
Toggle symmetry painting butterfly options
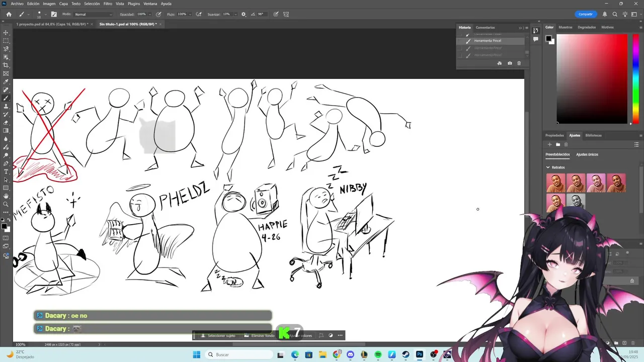pyautogui.click(x=286, y=14)
